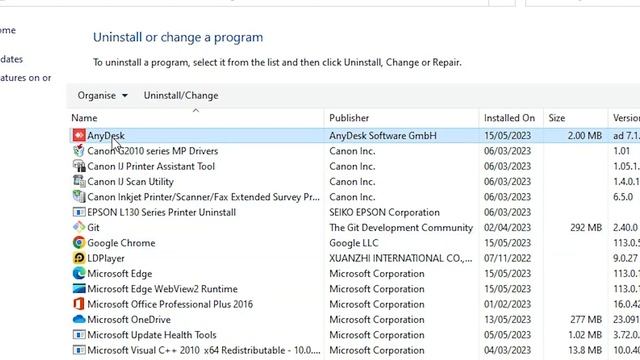This screenshot has height=360, width=640.
Task: Click the 277 MB size of OneDrive
Action: pyautogui.click(x=586, y=320)
